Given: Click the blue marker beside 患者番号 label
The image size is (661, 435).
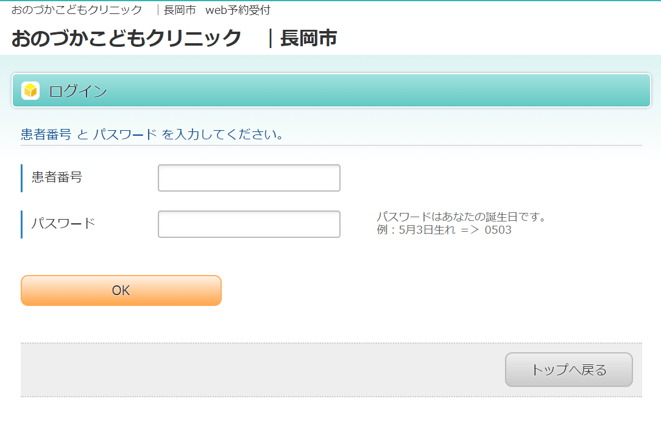Looking at the screenshot, I should 22,178.
